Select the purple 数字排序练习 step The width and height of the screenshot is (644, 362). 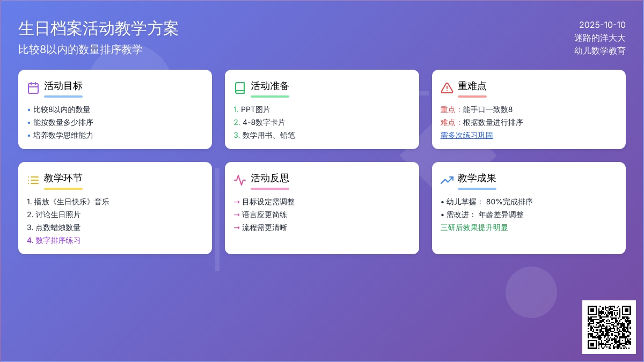(57, 240)
